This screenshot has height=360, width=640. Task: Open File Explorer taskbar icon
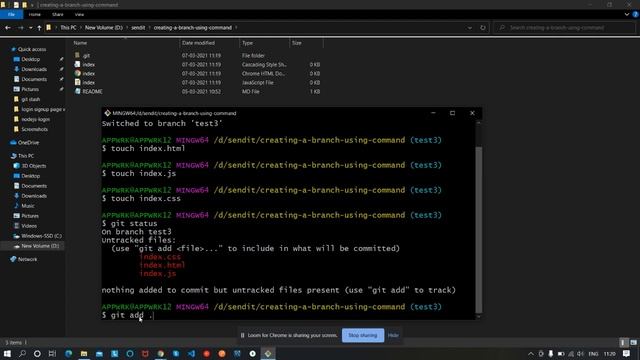pos(84,353)
